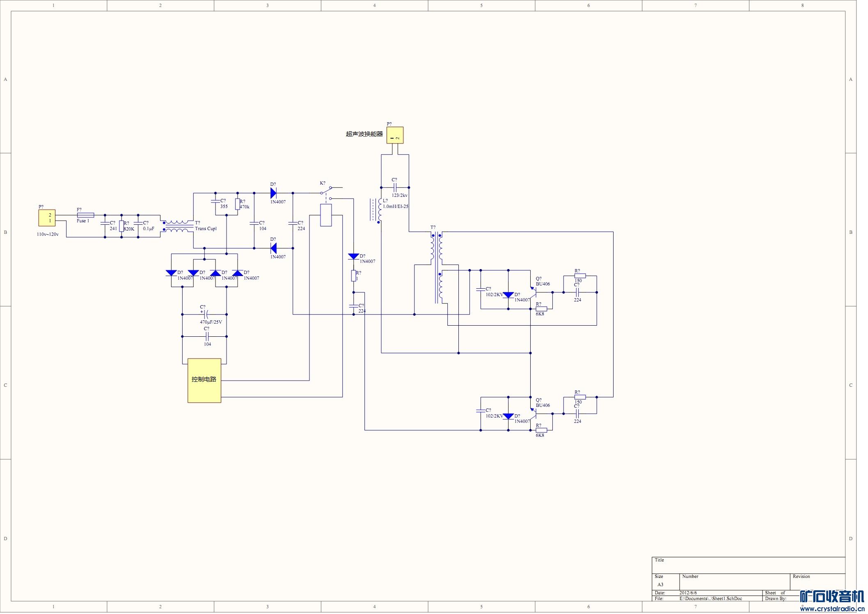Select the 241 capacitor symbol
Screen dimensions: 868x614
coord(105,224)
